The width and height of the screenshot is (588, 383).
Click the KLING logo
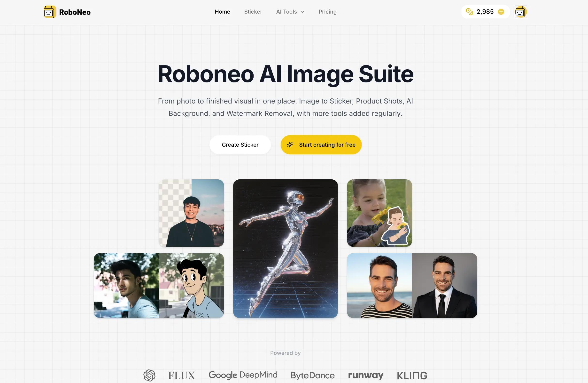[412, 375]
